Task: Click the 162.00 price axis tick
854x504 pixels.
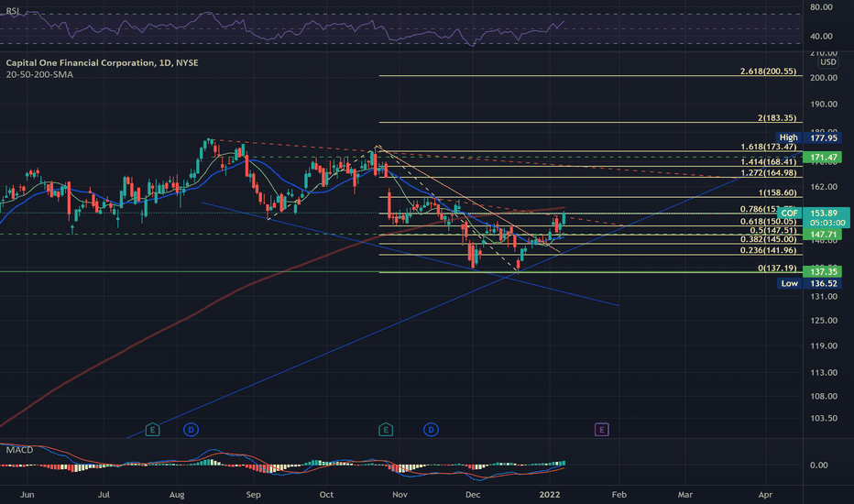Action: coord(824,187)
